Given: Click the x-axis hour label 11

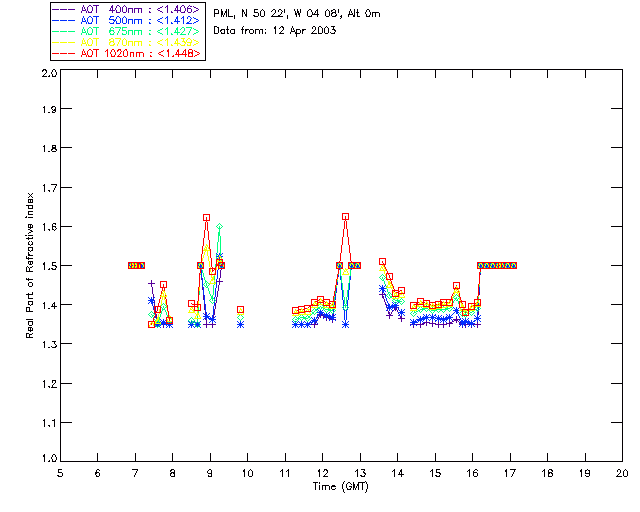Looking at the screenshot, I should click(285, 473).
